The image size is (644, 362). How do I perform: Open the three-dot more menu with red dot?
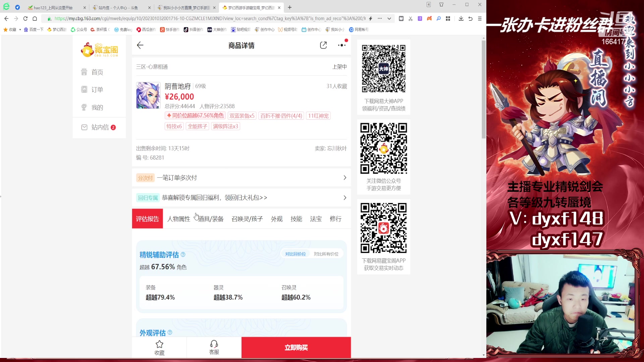tap(342, 45)
